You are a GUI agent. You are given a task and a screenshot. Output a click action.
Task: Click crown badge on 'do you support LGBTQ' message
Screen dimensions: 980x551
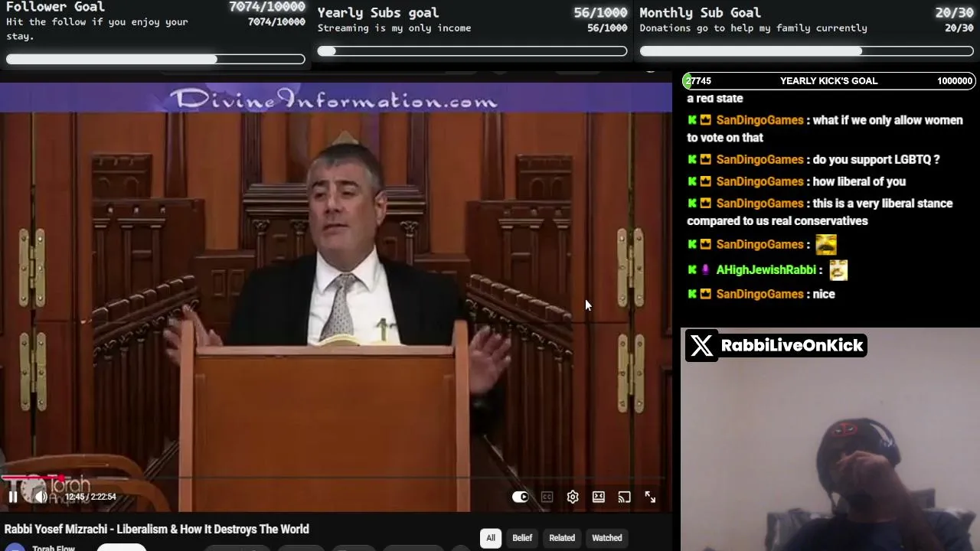coord(706,160)
